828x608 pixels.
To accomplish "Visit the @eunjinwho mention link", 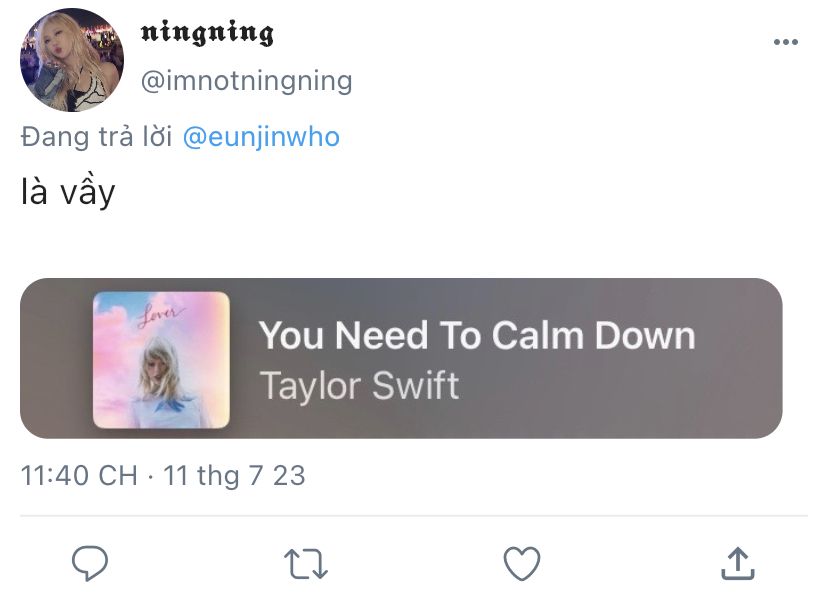I will click(262, 137).
